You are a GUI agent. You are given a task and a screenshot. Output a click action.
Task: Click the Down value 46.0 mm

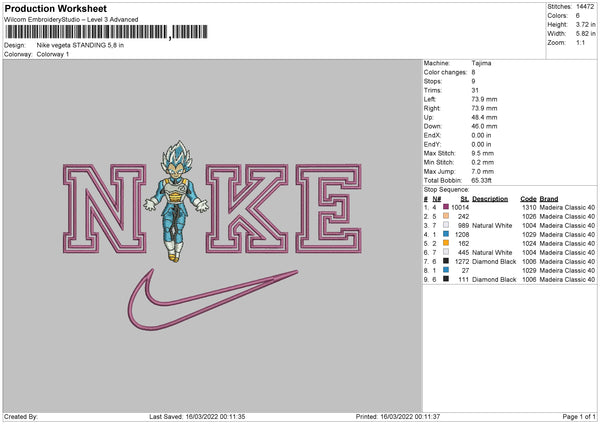click(484, 126)
